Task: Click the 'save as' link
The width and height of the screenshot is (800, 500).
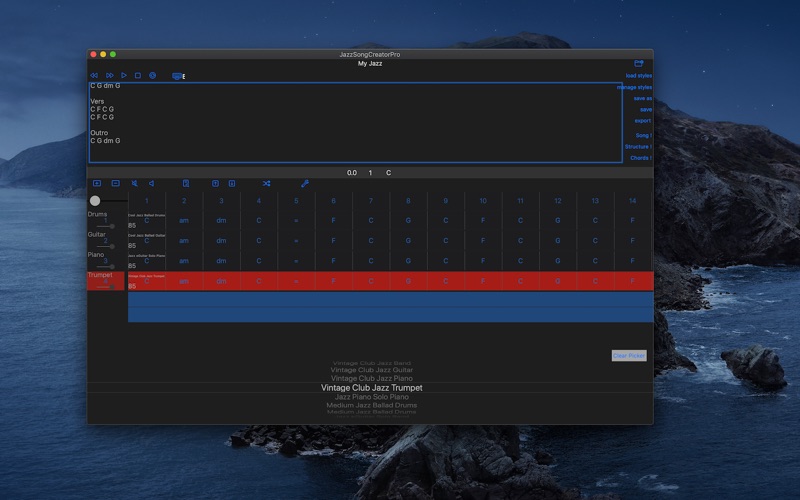Action: coord(642,98)
